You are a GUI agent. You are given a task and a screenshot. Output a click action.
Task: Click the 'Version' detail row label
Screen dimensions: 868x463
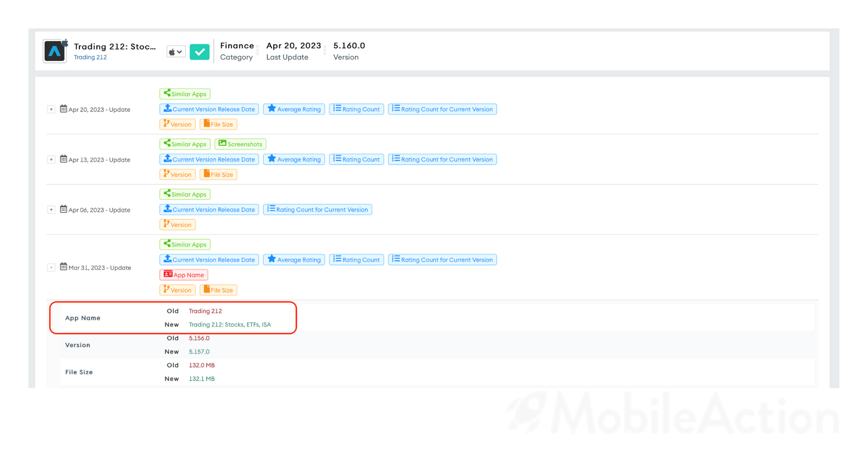tap(78, 345)
